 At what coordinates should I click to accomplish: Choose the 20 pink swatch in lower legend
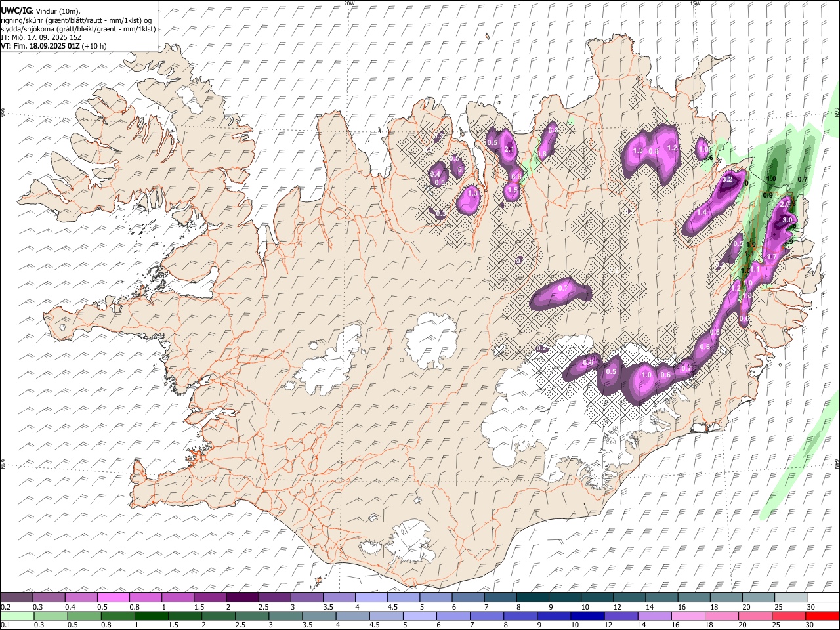pyautogui.click(x=755, y=616)
